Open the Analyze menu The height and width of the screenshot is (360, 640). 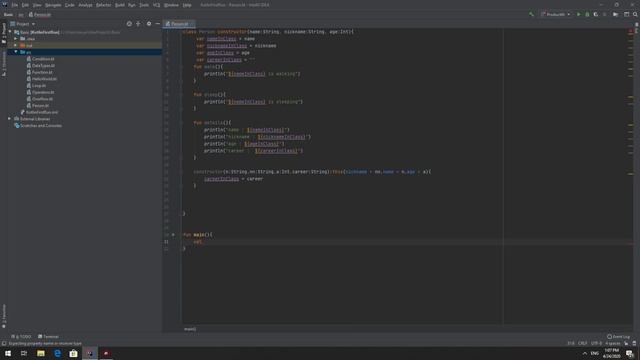coord(85,5)
